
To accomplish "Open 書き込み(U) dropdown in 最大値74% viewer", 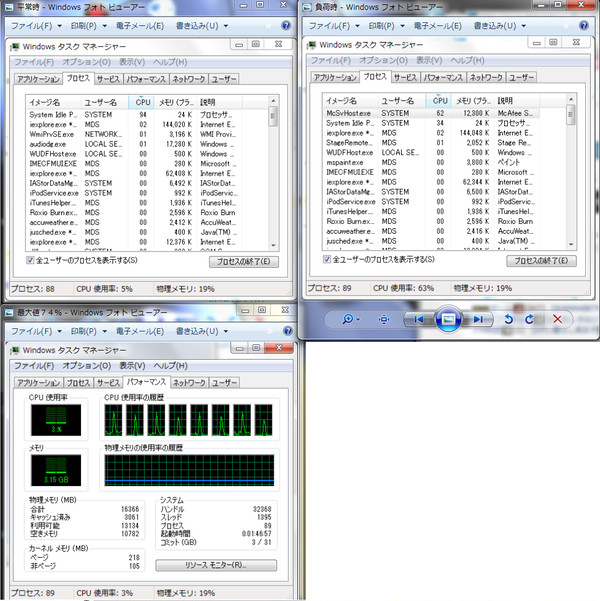I will click(x=202, y=331).
